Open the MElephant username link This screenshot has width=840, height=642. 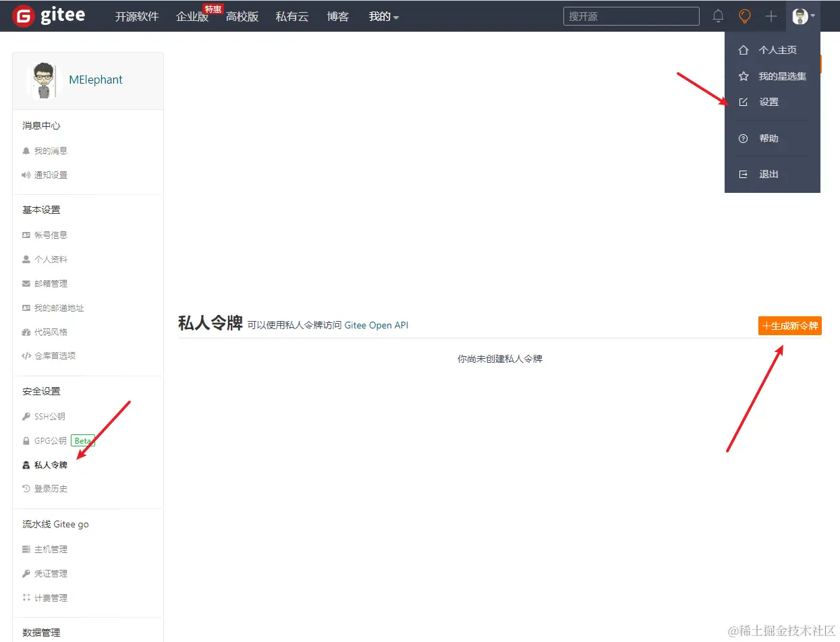pyautogui.click(x=96, y=80)
